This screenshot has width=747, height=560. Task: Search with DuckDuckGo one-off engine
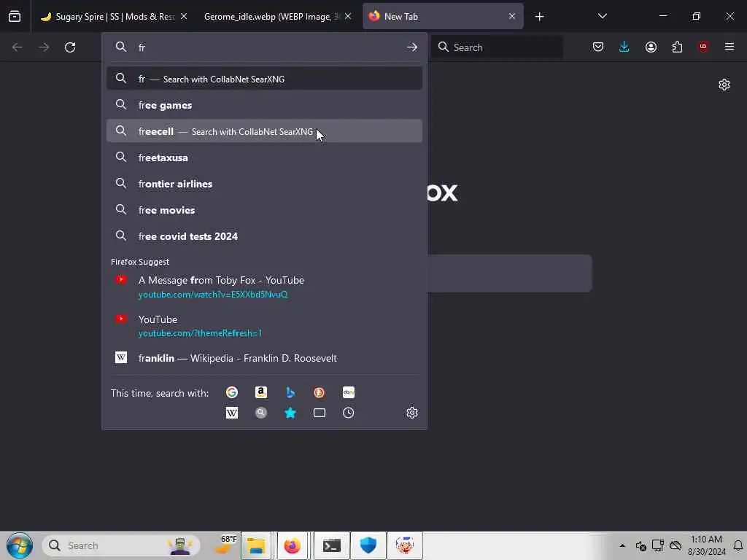[320, 392]
